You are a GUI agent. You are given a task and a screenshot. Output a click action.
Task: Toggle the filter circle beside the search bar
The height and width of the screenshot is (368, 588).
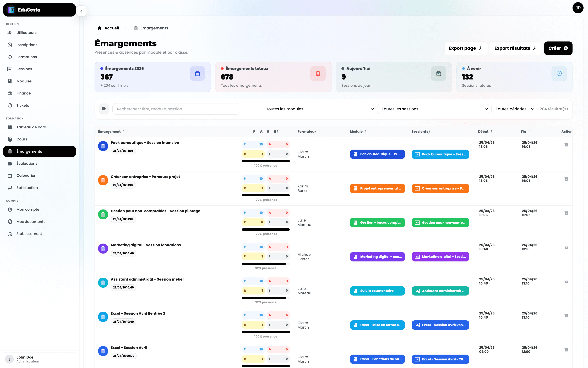(x=104, y=109)
